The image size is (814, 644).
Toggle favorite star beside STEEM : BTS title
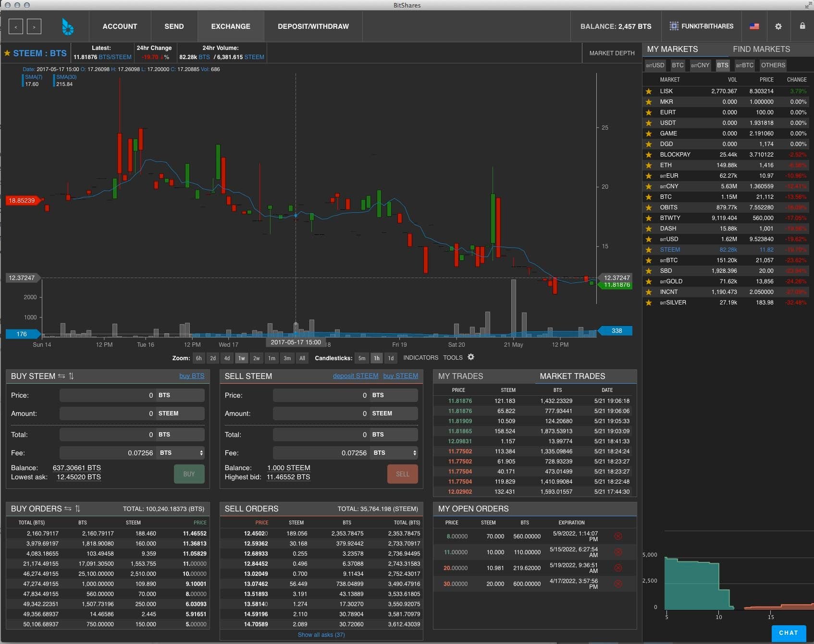7,53
